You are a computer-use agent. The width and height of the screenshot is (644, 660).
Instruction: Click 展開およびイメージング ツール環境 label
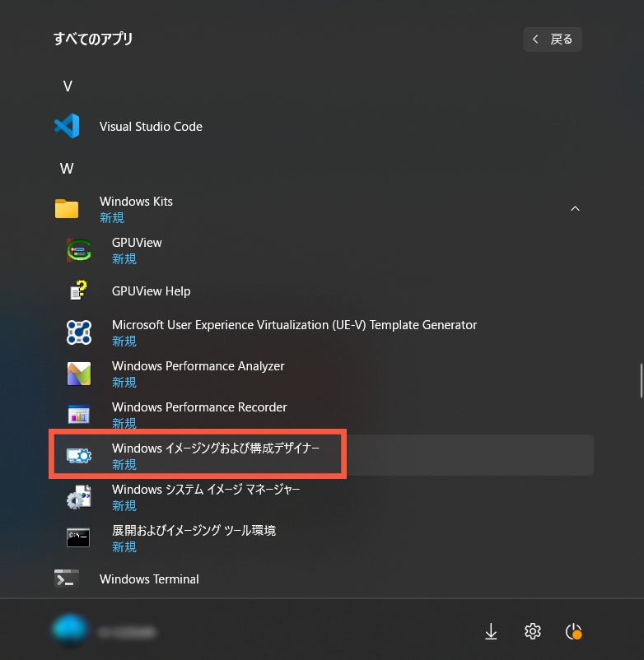click(x=194, y=530)
